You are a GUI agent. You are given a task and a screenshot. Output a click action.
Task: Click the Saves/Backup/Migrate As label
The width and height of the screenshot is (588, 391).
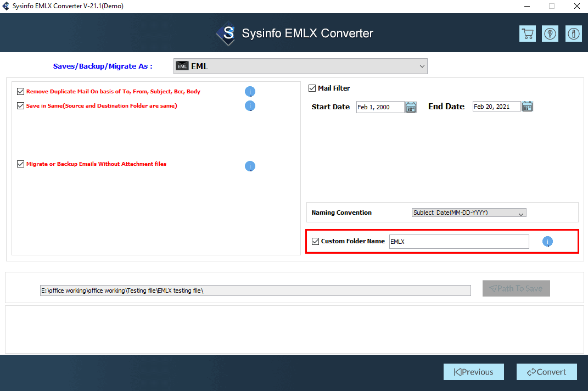103,66
